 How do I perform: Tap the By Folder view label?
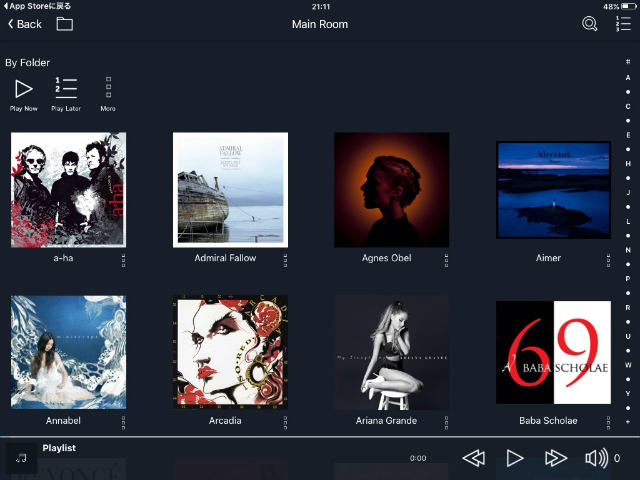pyautogui.click(x=27, y=62)
